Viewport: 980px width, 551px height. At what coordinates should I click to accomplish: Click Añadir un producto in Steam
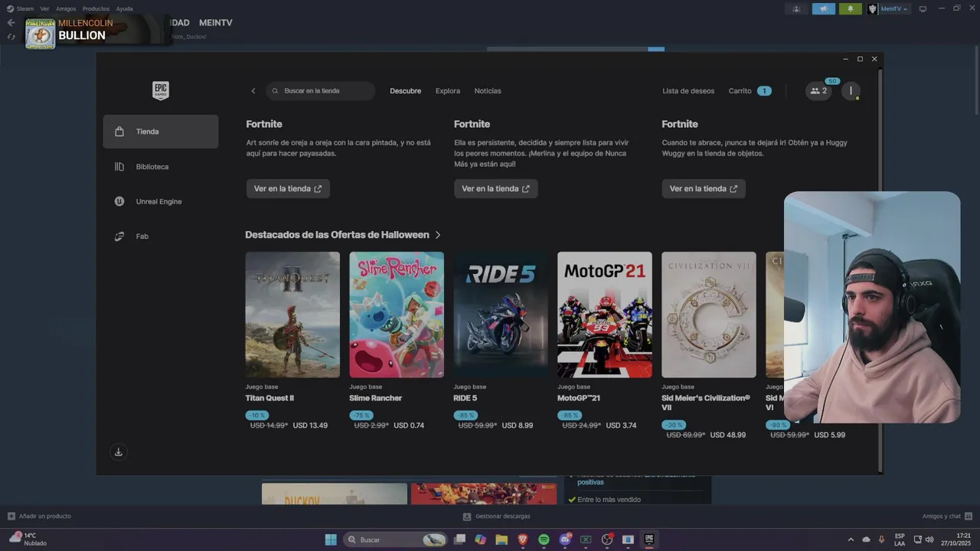(x=39, y=517)
